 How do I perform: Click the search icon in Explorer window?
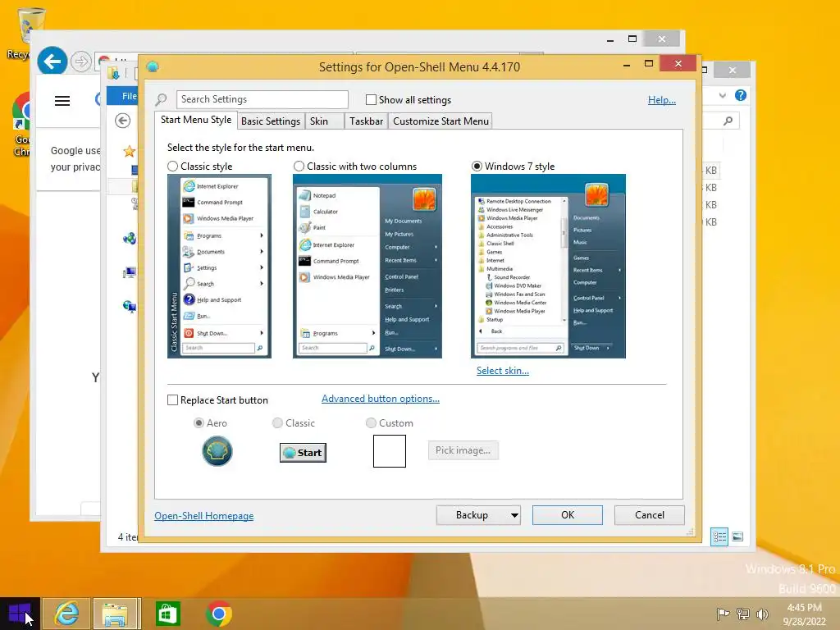[x=728, y=121]
